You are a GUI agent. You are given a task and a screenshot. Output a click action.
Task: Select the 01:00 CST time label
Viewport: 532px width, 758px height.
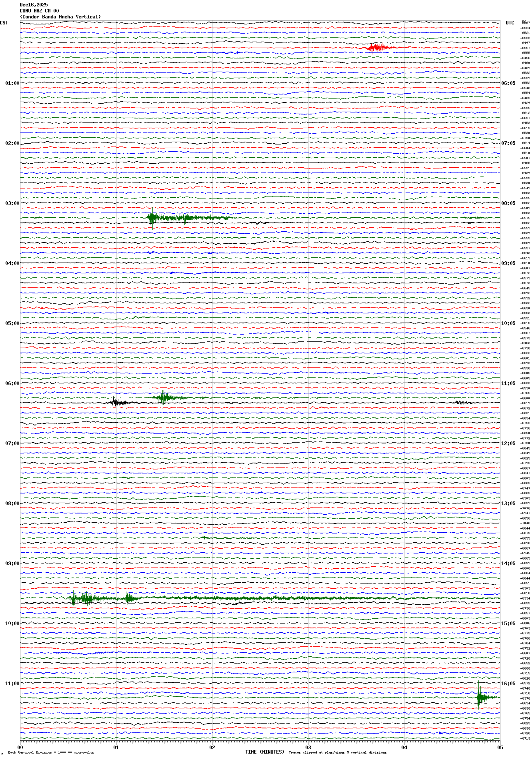12,83
